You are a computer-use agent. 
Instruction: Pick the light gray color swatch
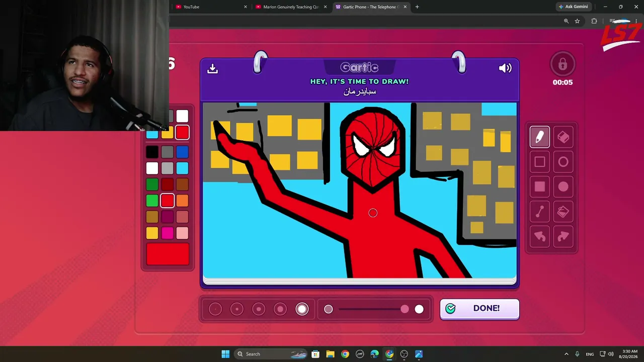(x=167, y=168)
